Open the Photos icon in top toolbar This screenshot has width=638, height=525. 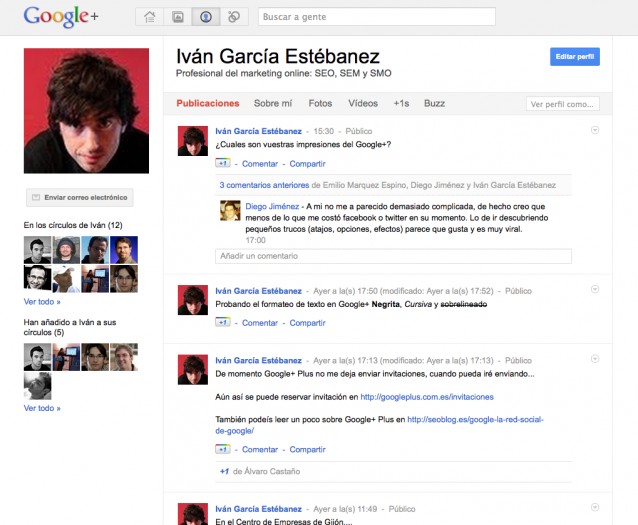click(178, 17)
